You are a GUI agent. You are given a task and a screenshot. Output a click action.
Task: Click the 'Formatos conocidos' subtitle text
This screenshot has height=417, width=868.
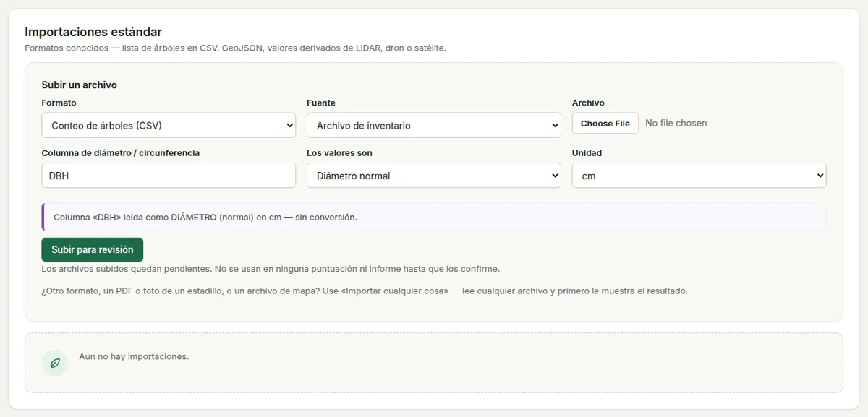tap(235, 48)
